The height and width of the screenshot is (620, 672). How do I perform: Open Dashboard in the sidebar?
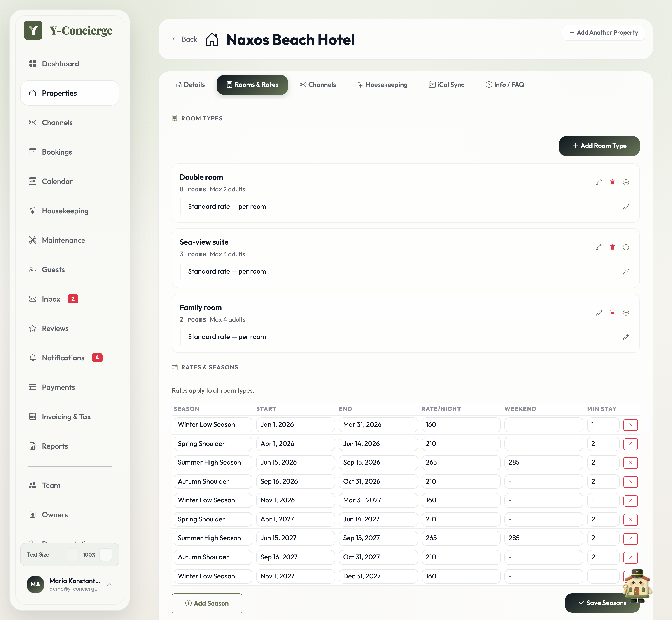70,64
